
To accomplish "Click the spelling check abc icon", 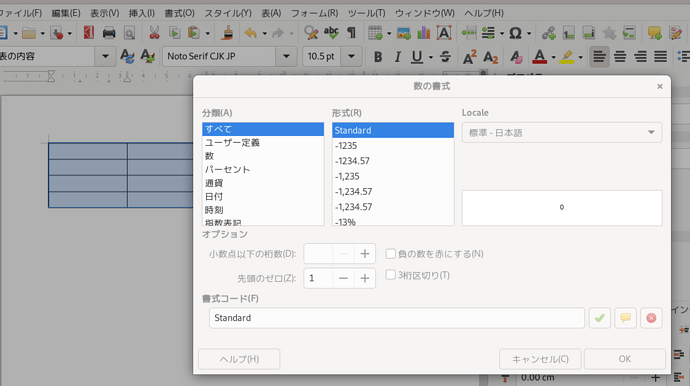I will 331,33.
